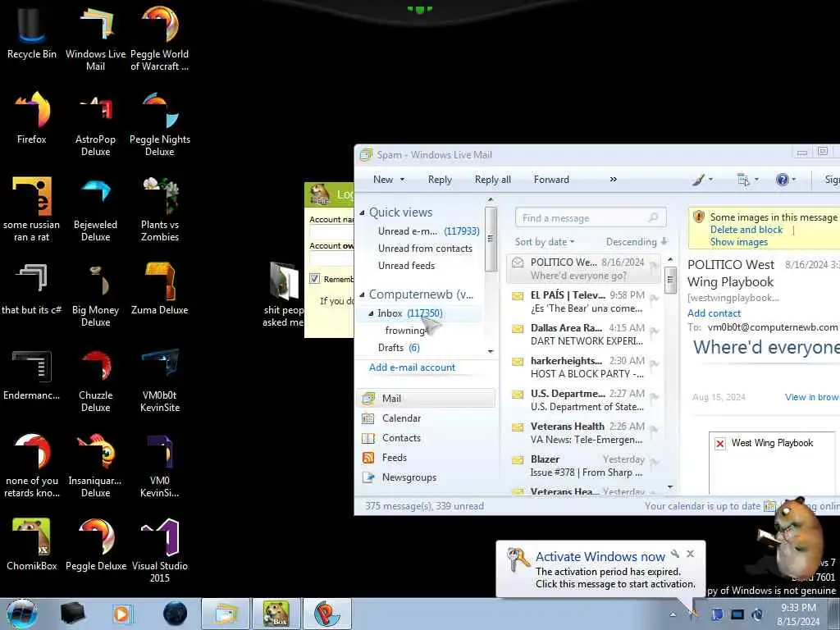Open Insaniquarium Deluxe shortcut
Image resolution: width=840 pixels, height=630 pixels.
click(x=95, y=466)
